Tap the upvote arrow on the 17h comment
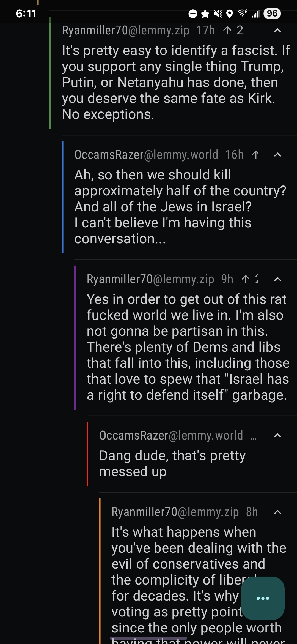Viewport: 297px width, 644px height. coord(227,30)
